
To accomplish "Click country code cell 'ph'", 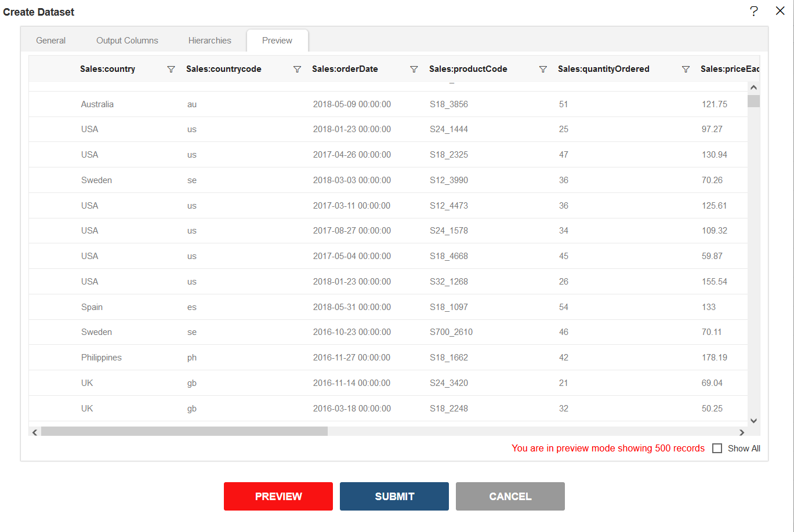I will tap(192, 358).
